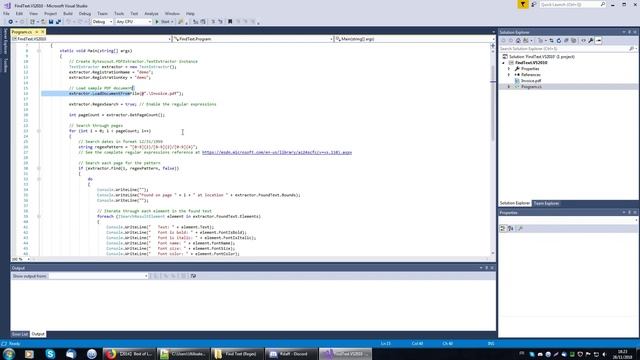The height and width of the screenshot is (360, 640).
Task: Click the comment out lines icon
Action: pyautogui.click(x=213, y=22)
